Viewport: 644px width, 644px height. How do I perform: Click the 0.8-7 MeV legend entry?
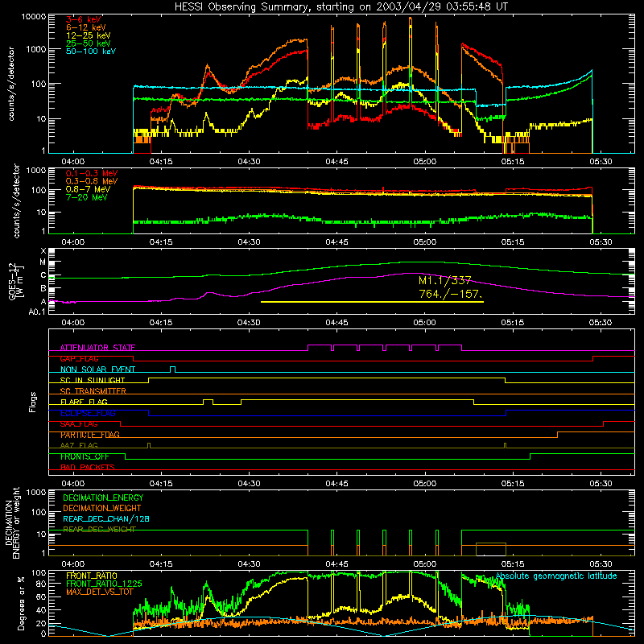(x=89, y=189)
